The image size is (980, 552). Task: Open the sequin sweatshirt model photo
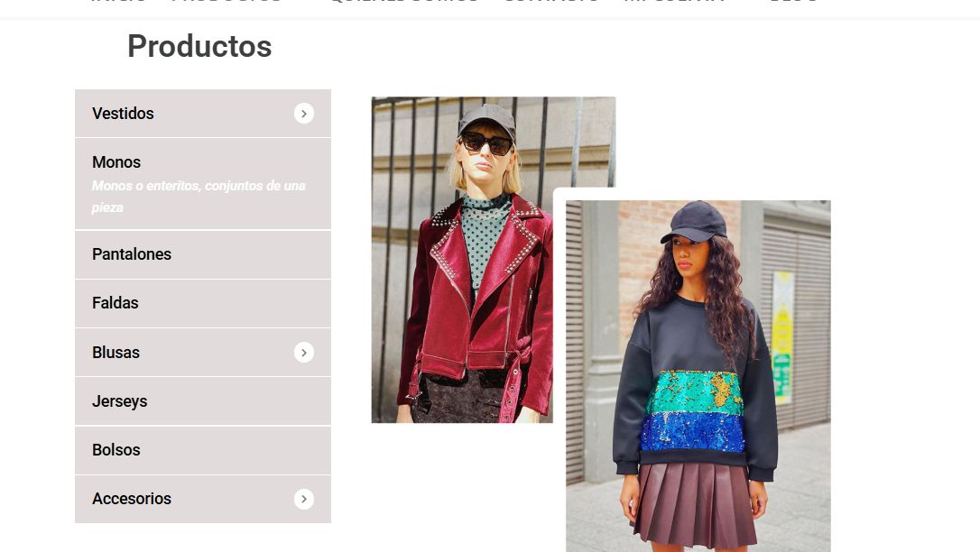coord(698,376)
